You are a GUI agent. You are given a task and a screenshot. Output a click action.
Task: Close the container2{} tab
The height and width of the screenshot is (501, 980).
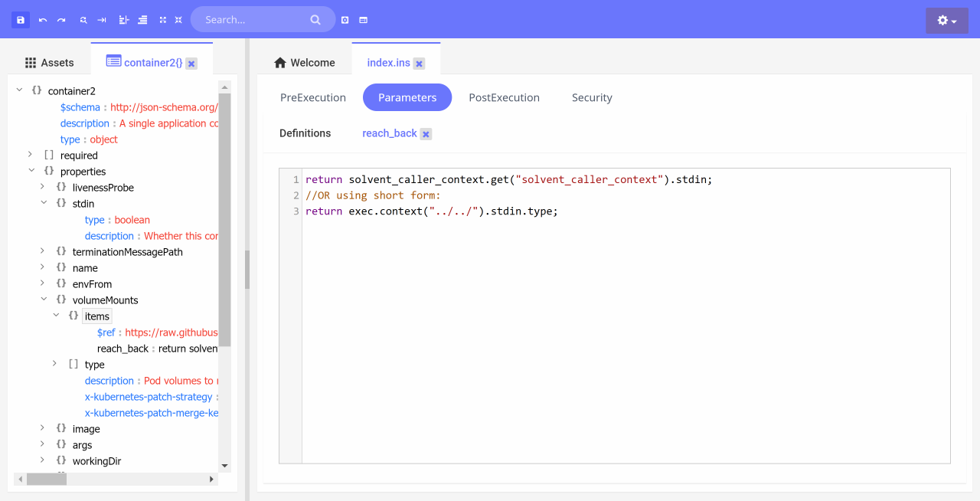[x=191, y=64]
